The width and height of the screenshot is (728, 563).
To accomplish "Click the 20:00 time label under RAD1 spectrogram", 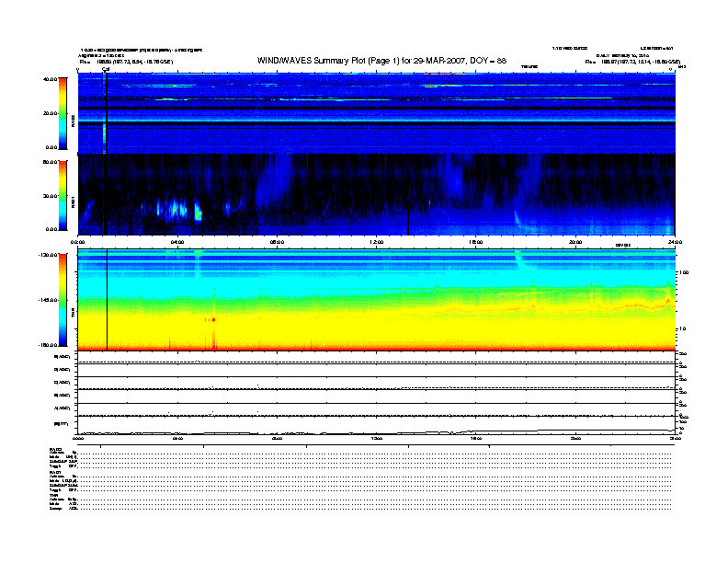I will tap(575, 242).
